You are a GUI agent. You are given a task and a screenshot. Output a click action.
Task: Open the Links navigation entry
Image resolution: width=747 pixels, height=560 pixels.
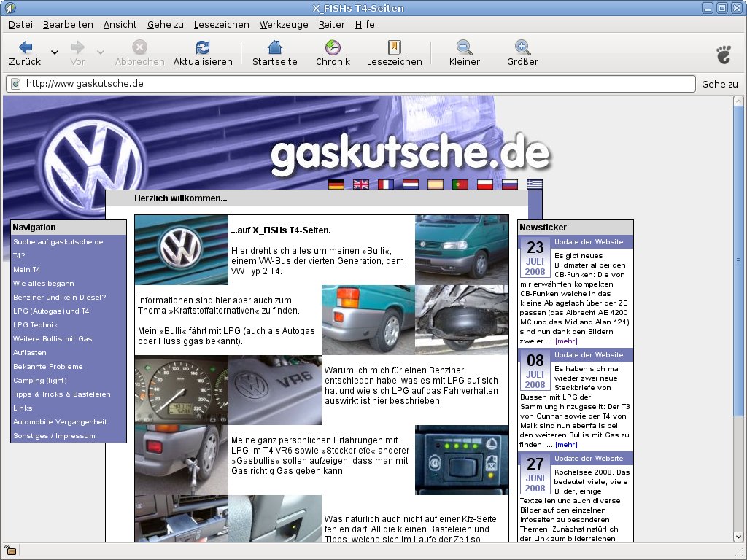coord(23,408)
